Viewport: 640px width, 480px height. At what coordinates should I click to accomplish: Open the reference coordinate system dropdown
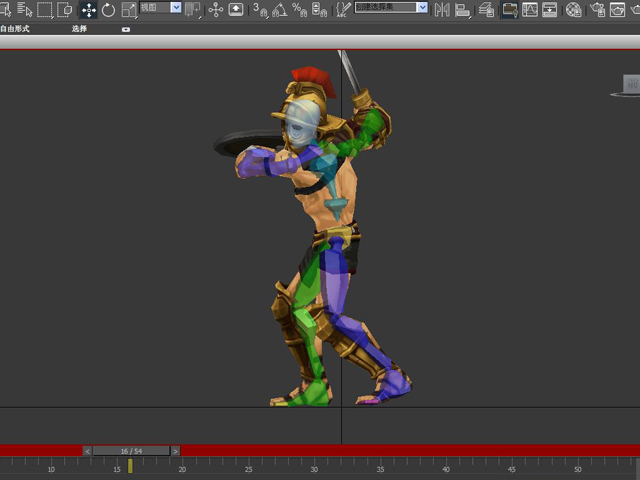[x=161, y=7]
